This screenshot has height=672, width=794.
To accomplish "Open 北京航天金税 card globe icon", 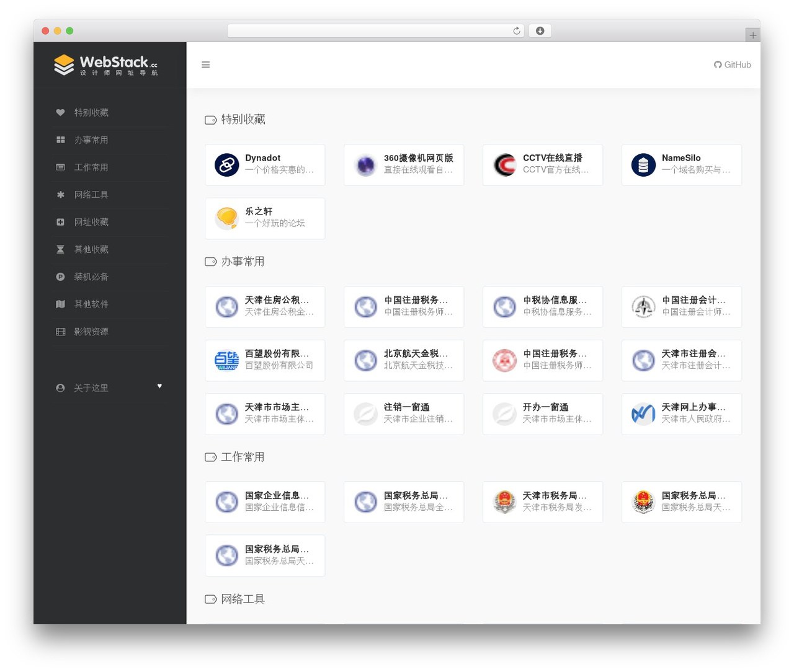I will pos(366,360).
